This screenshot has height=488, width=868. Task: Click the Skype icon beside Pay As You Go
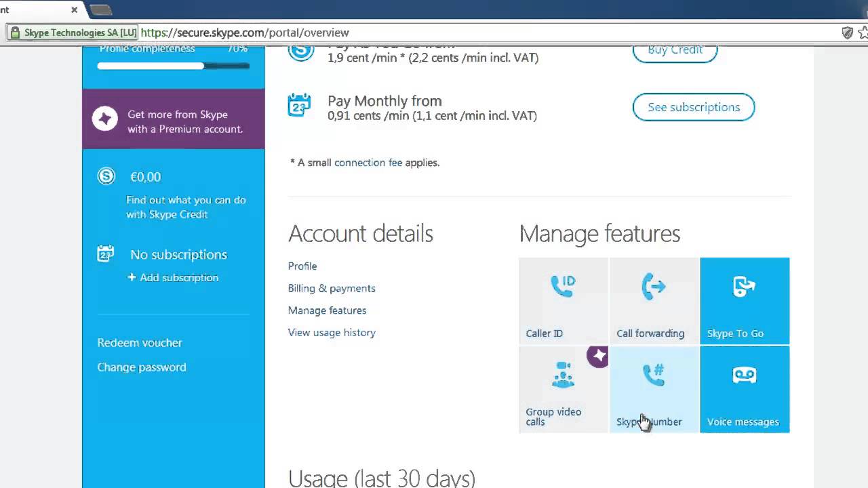(300, 51)
